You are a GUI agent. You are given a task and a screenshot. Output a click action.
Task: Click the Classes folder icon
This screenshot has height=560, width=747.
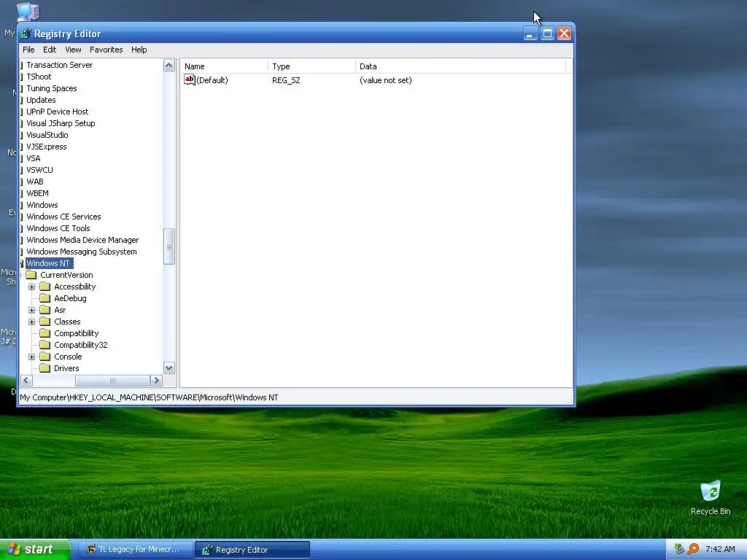click(44, 322)
